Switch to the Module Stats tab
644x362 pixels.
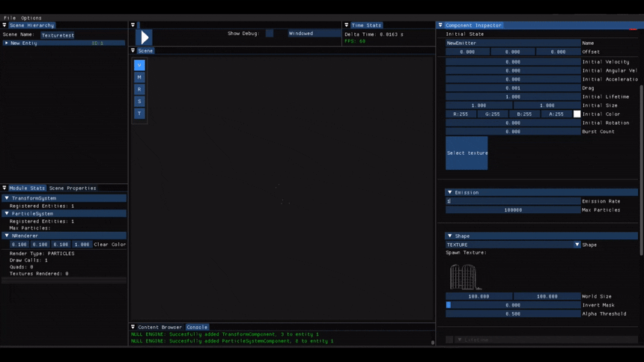(27, 188)
